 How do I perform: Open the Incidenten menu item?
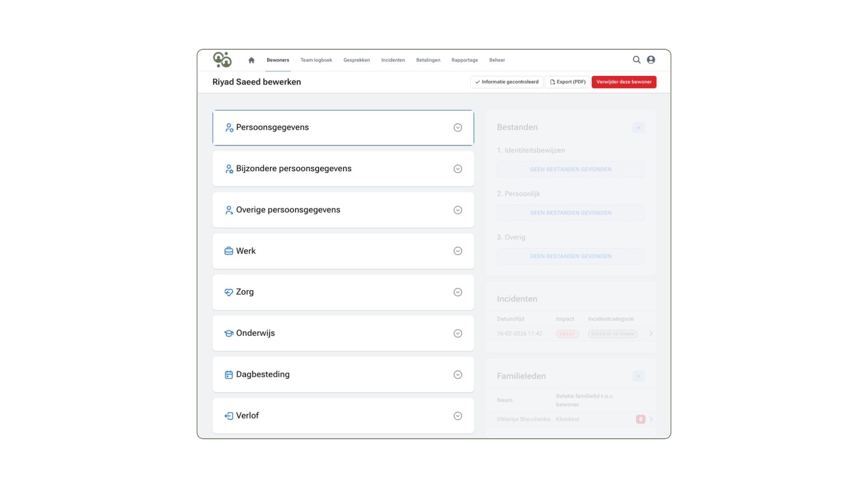(393, 60)
